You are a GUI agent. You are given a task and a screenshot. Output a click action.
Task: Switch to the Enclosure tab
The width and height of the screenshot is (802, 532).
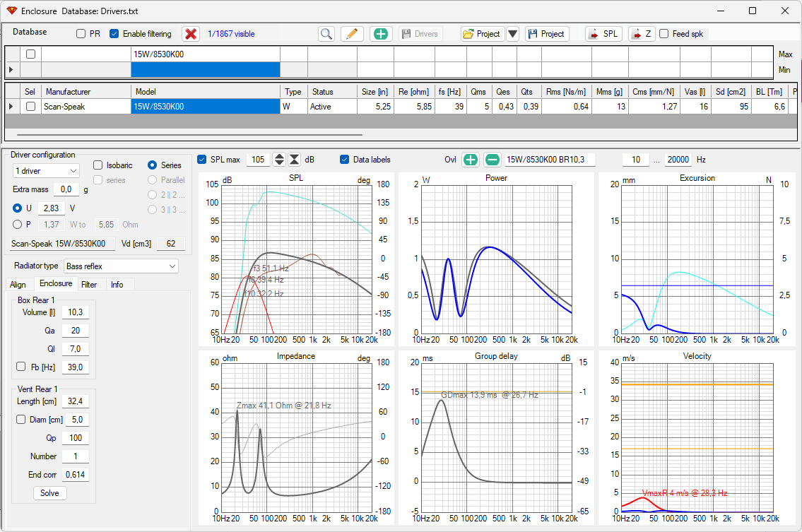coord(56,283)
